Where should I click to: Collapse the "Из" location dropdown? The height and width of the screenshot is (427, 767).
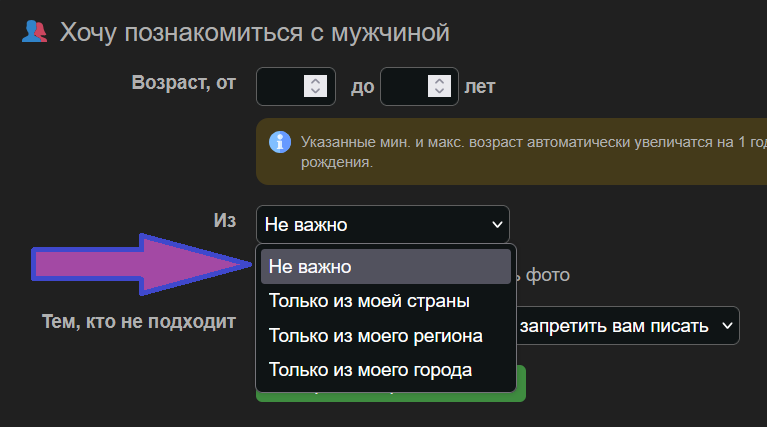(382, 225)
